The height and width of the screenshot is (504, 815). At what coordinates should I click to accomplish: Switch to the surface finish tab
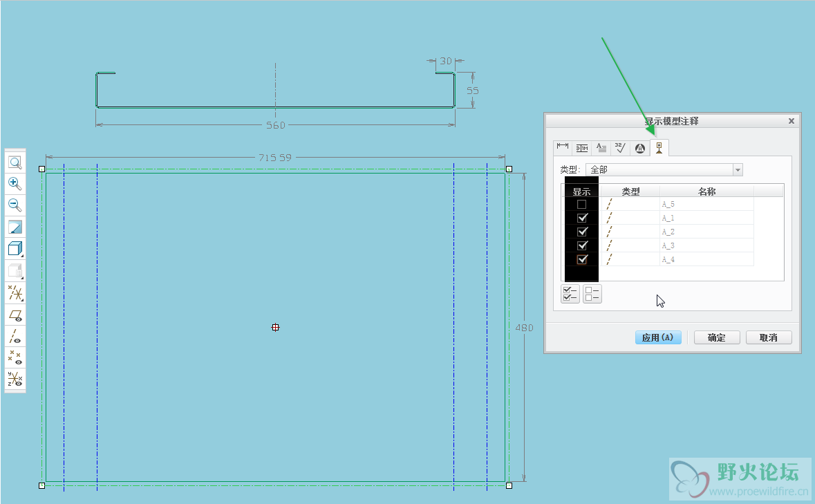click(x=621, y=148)
